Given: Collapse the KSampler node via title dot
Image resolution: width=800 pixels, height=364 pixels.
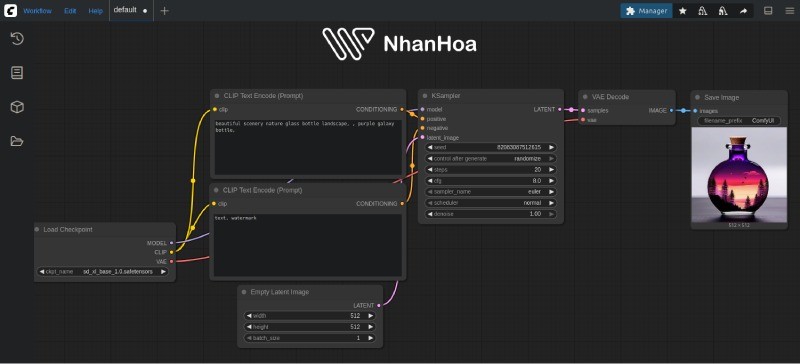Looking at the screenshot, I should tap(424, 96).
